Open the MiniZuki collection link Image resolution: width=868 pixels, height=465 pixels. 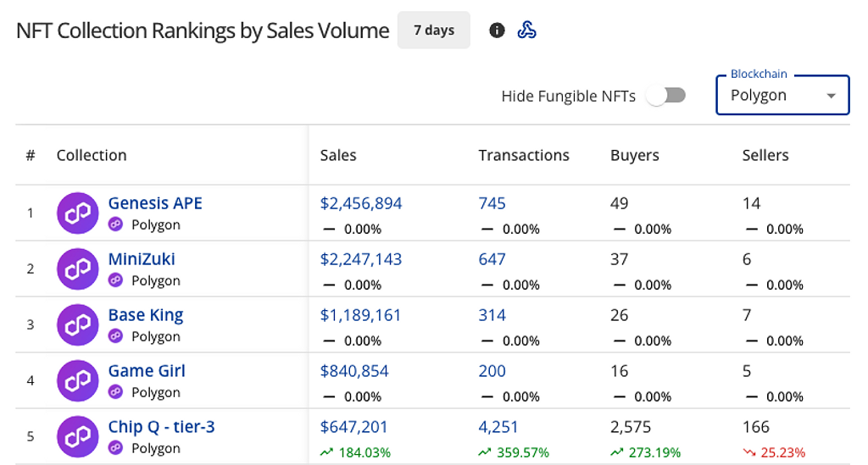coord(142,259)
